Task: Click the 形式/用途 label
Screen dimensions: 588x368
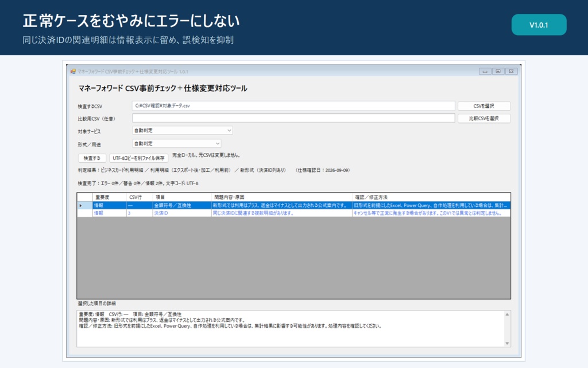Action: coord(89,144)
